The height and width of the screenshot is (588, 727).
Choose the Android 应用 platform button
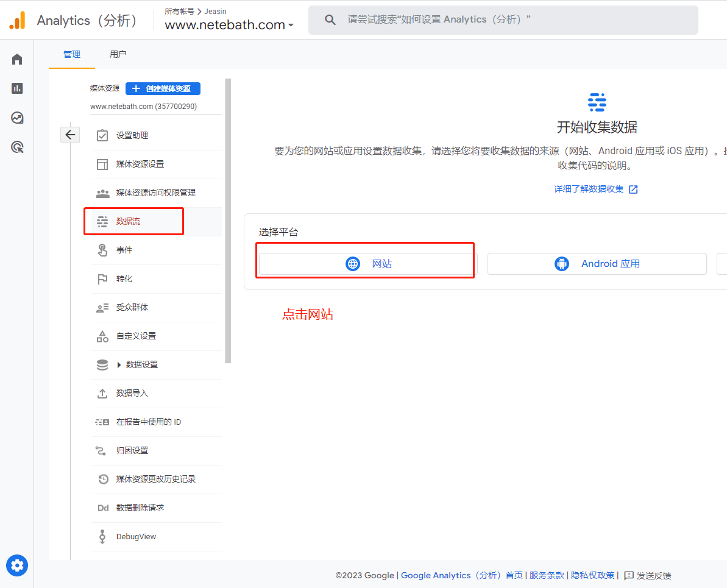[597, 263]
